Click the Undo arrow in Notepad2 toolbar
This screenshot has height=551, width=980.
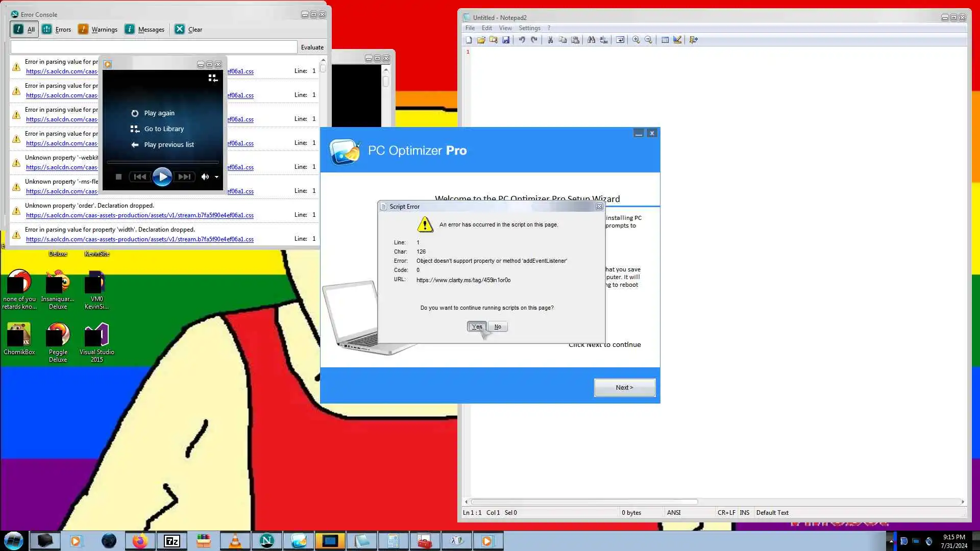pyautogui.click(x=522, y=40)
